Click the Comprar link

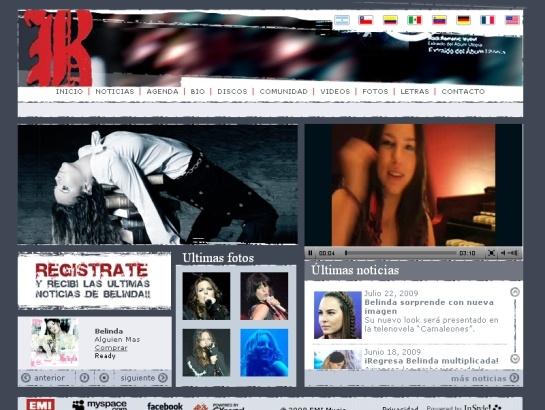coord(111,347)
